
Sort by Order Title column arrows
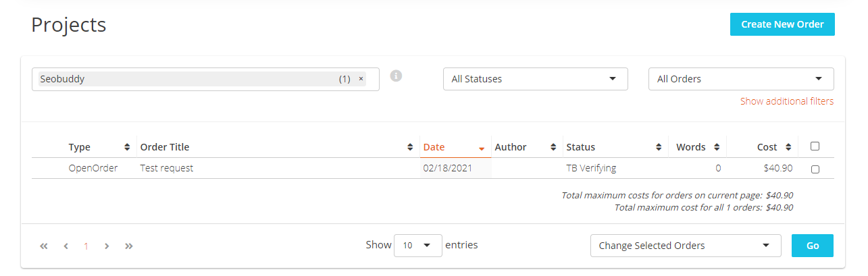410,147
